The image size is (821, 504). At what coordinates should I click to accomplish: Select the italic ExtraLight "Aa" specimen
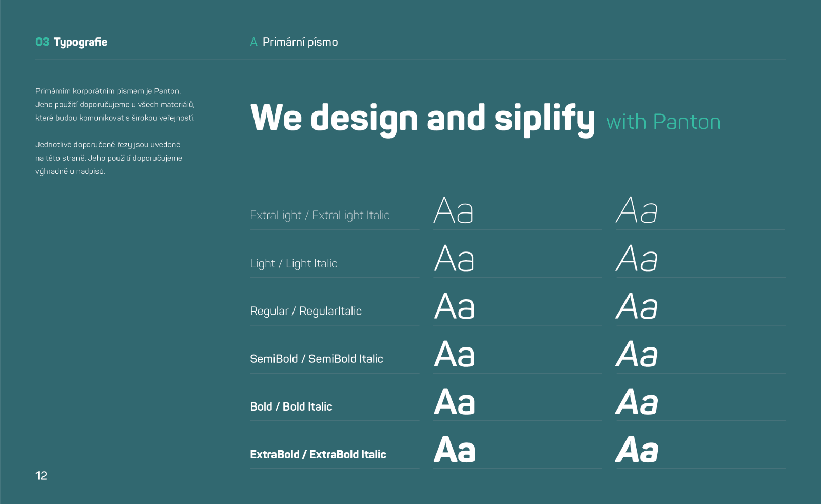[x=637, y=210]
